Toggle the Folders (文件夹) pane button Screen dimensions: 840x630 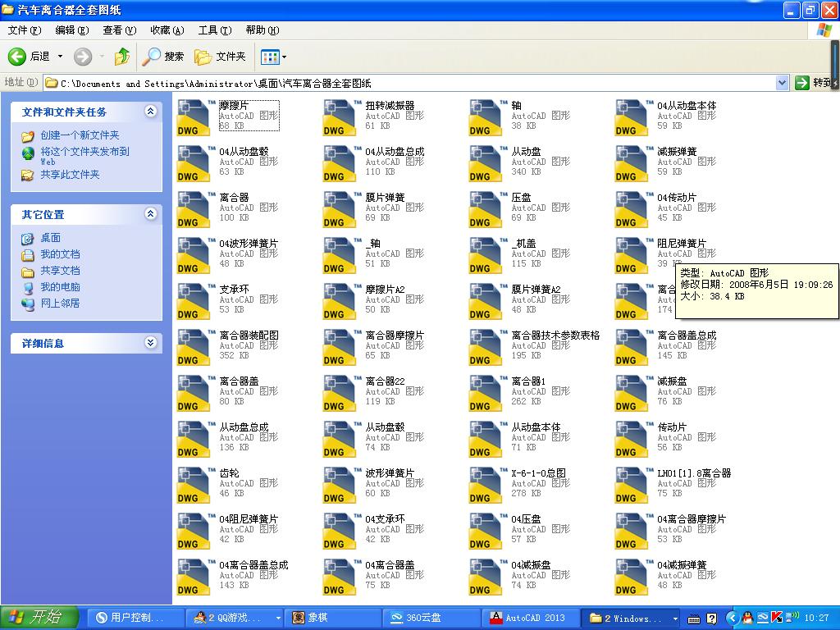click(220, 57)
